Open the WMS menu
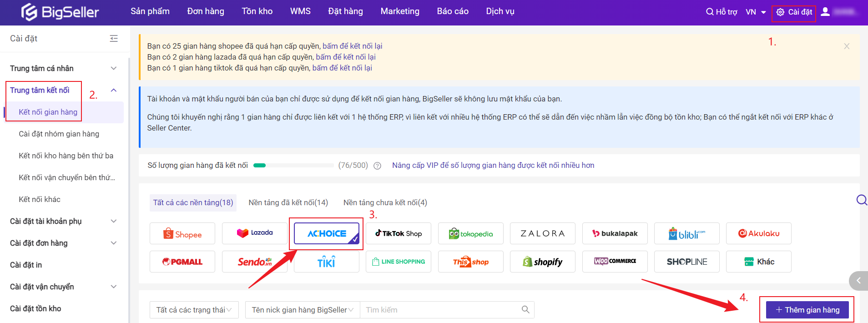 pos(300,11)
